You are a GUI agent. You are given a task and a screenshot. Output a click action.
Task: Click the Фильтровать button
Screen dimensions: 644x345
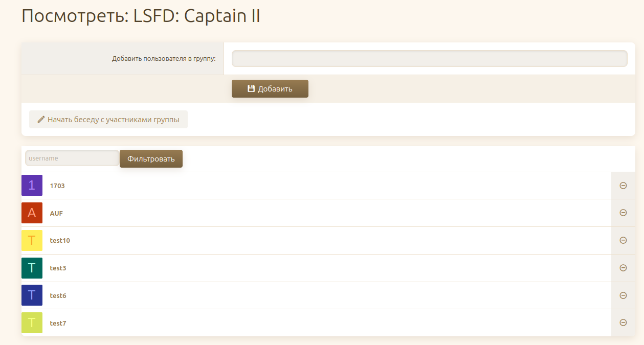[151, 158]
